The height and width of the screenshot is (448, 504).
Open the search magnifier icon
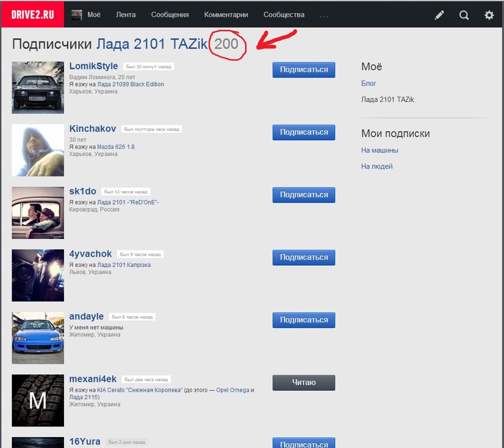(x=464, y=15)
